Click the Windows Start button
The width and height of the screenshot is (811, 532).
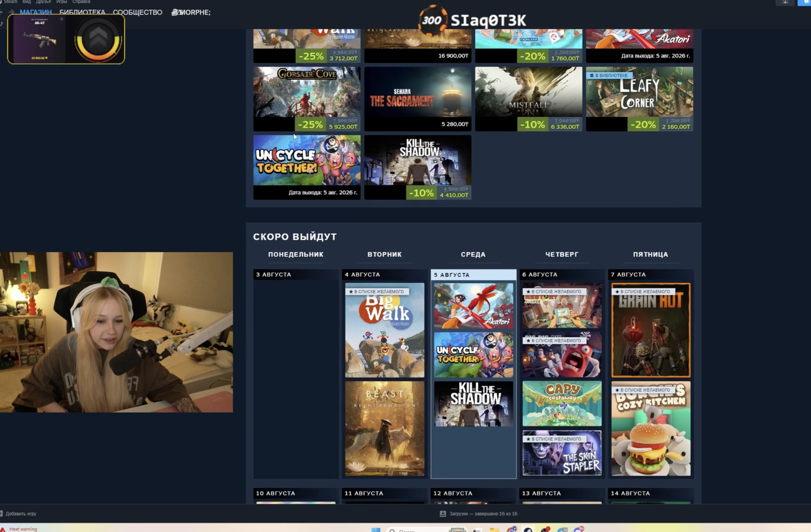pyautogui.click(x=376, y=529)
